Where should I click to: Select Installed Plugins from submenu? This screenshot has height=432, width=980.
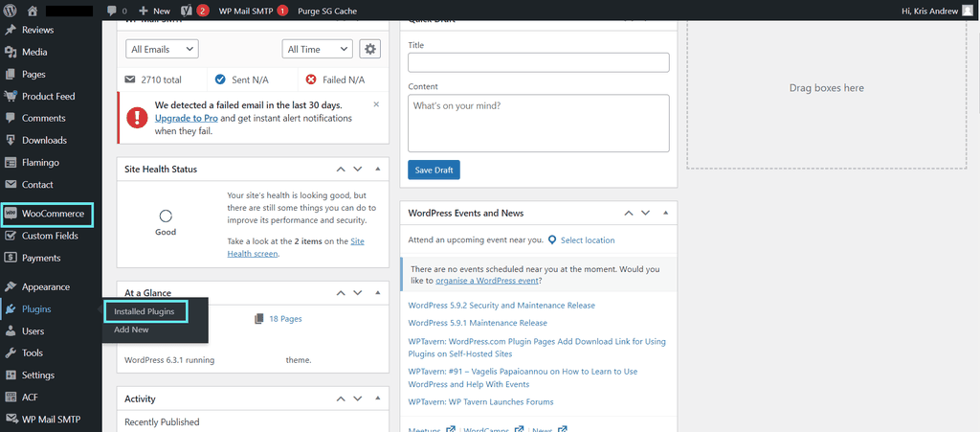pos(145,311)
